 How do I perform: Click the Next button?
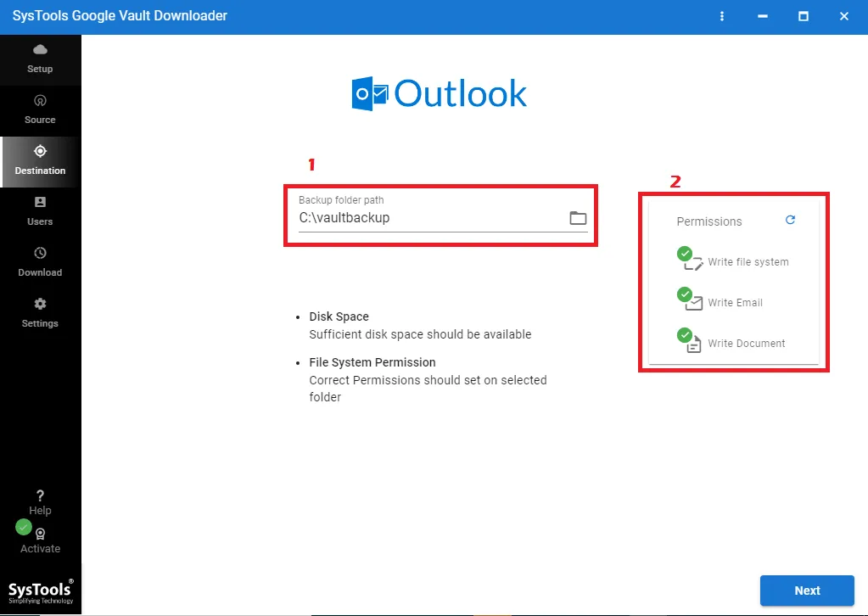click(807, 591)
